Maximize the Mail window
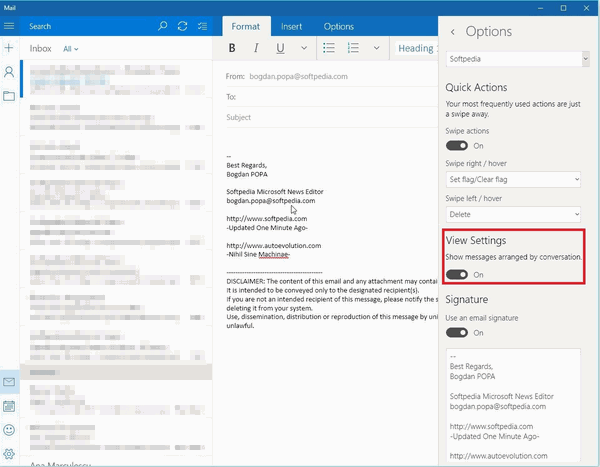Viewport: 600px width, 467px height. (563, 8)
